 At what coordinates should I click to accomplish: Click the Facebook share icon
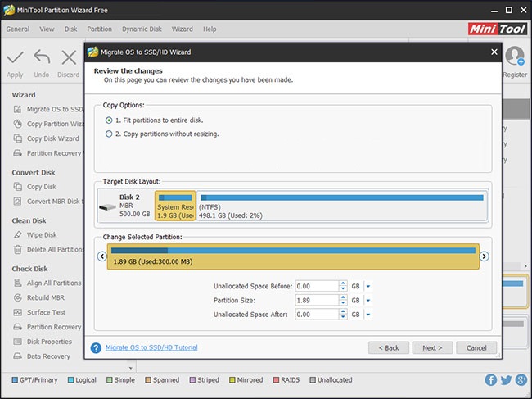click(x=490, y=380)
